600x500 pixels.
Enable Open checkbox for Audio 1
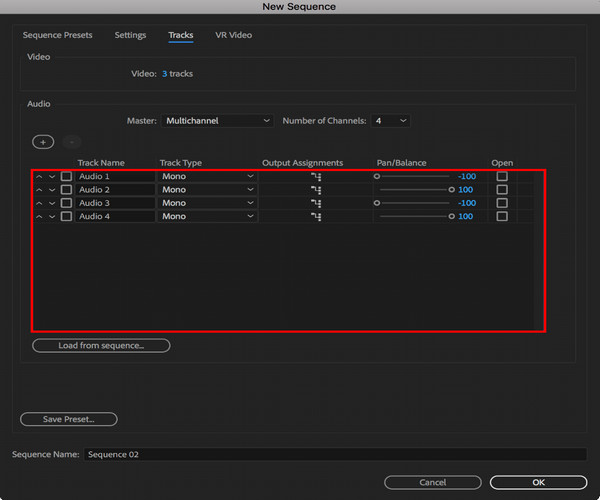pos(502,176)
